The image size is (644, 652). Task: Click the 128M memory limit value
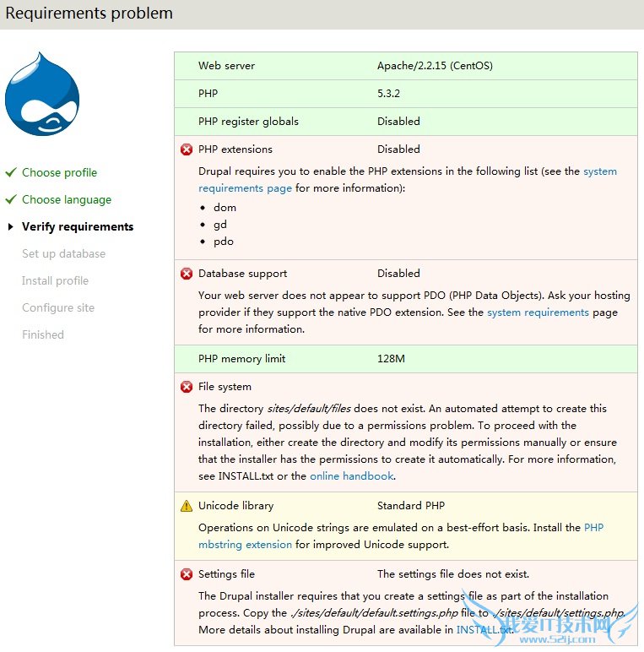tap(391, 359)
